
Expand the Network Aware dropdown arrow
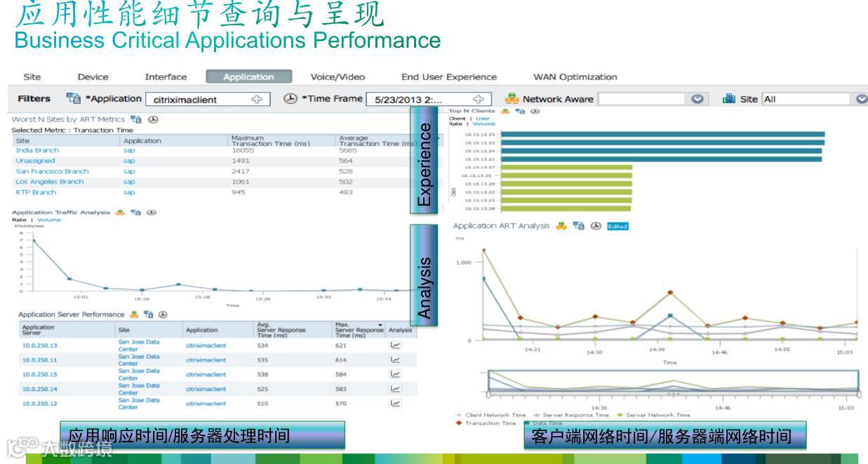697,100
